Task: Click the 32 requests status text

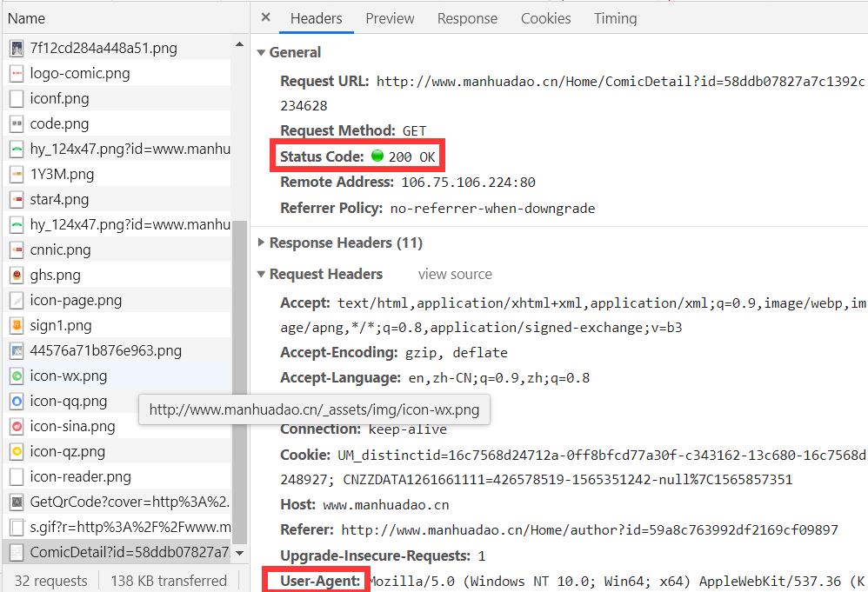Action: 51,581
